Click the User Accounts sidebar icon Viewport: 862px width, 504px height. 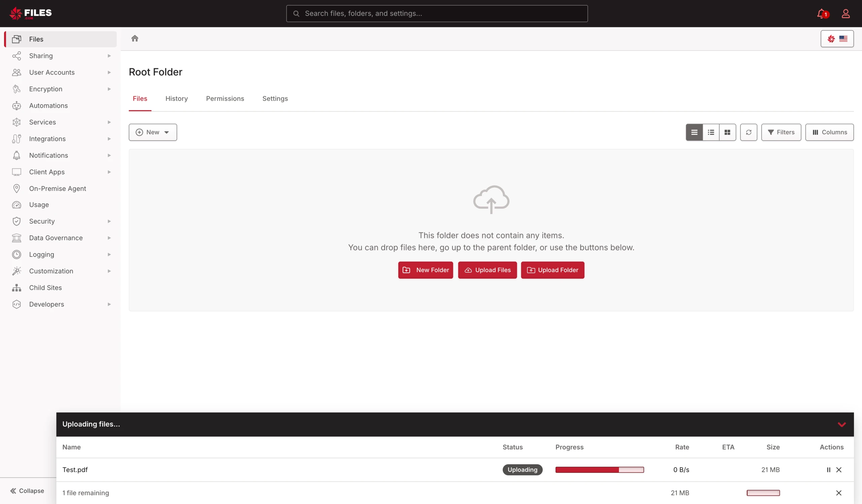point(16,72)
